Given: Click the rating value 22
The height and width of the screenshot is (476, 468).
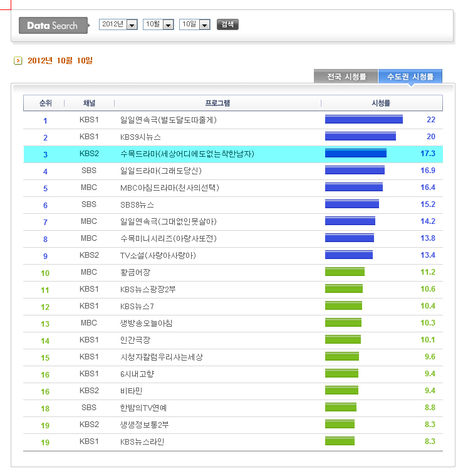Looking at the screenshot, I should coord(430,120).
